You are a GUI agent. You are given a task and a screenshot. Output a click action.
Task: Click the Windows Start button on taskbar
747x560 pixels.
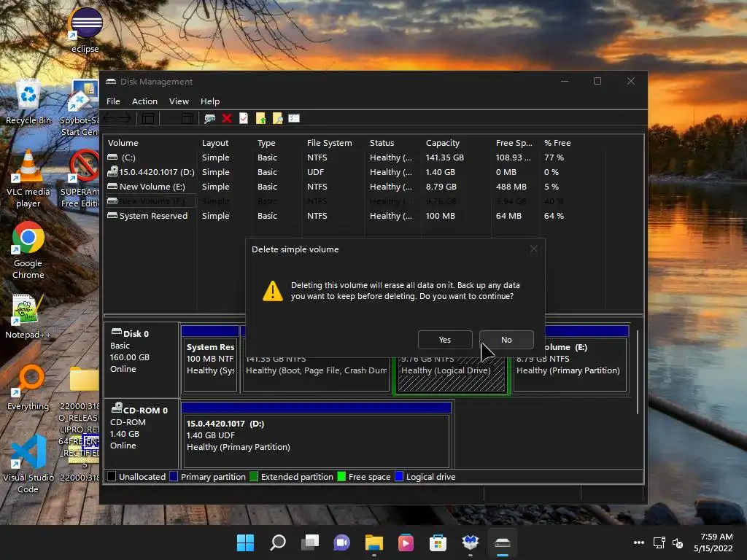pos(245,542)
